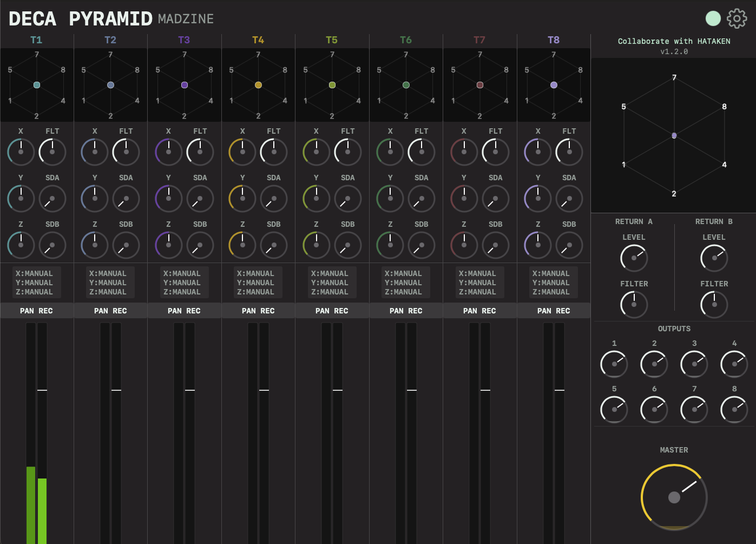This screenshot has height=544, width=756.
Task: Click the T1 track X knob
Action: pos(21,152)
